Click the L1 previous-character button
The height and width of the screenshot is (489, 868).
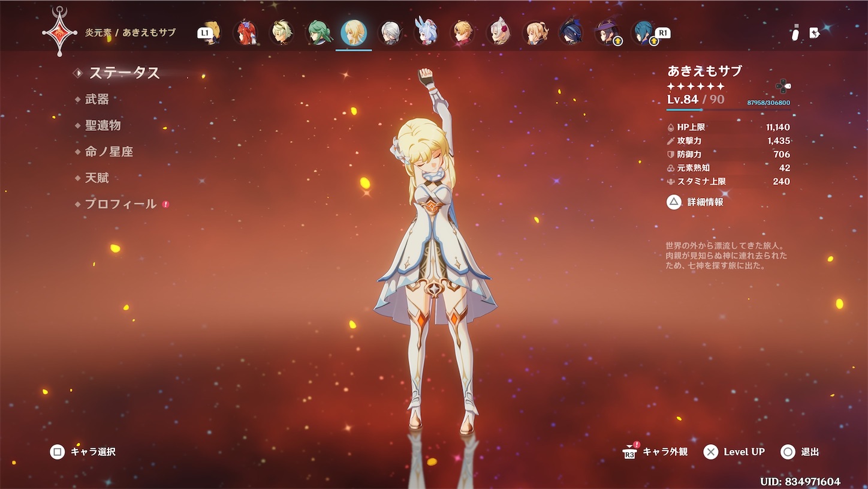(x=205, y=33)
